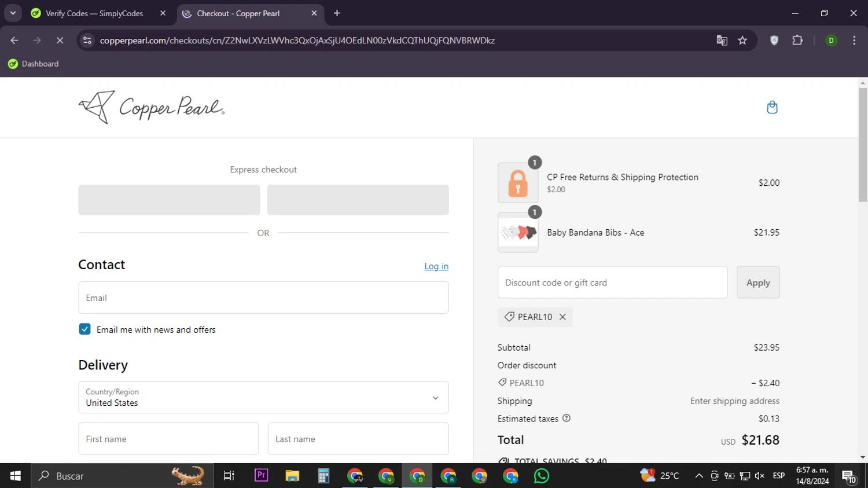
Task: Open the Windows Start menu
Action: pos(16,476)
